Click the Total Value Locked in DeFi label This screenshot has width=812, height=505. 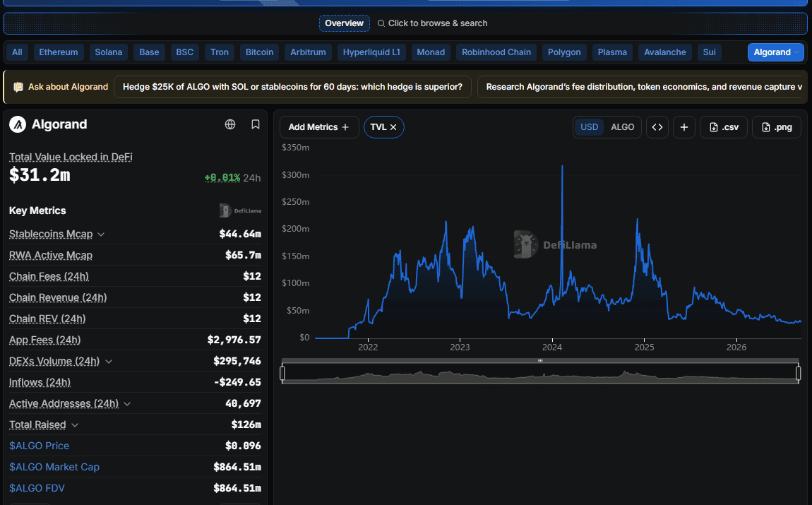click(71, 157)
